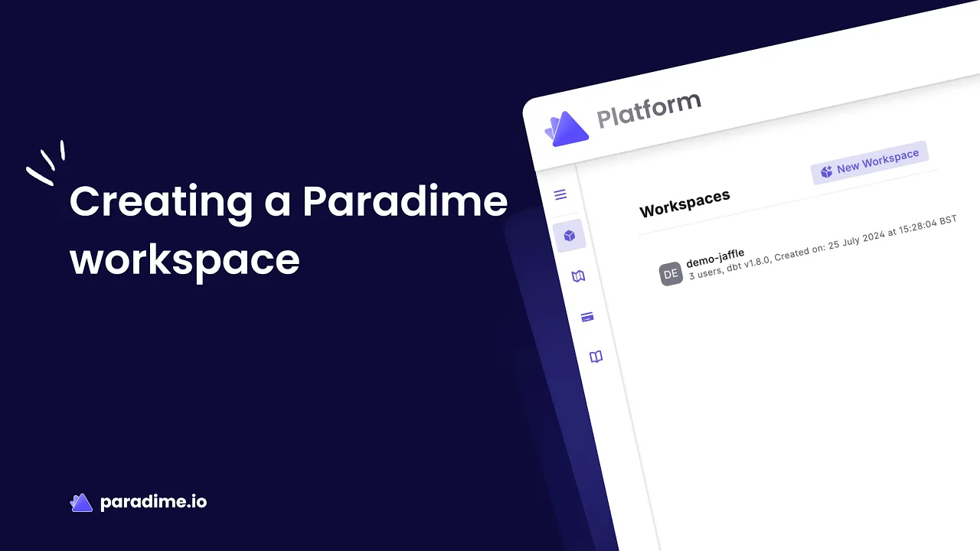Image resolution: width=980 pixels, height=551 pixels.
Task: Click the sparkle cube icon in New Workspace
Action: pos(826,172)
